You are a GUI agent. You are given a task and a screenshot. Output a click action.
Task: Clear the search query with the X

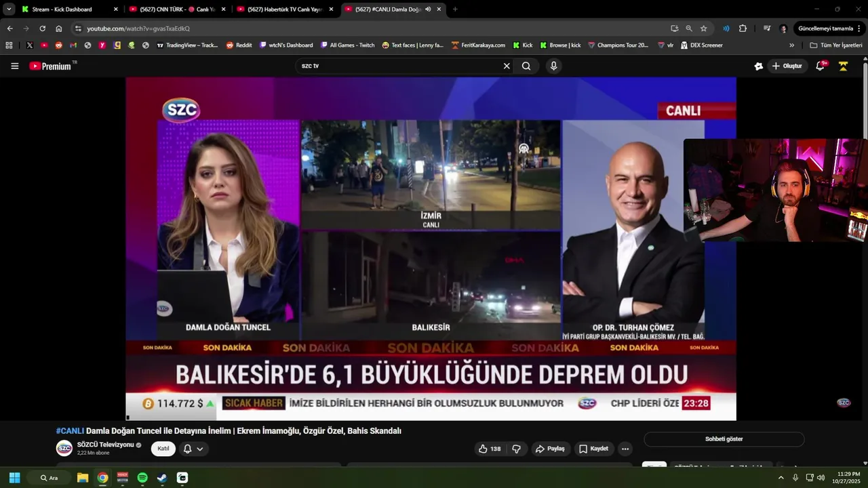click(x=506, y=66)
